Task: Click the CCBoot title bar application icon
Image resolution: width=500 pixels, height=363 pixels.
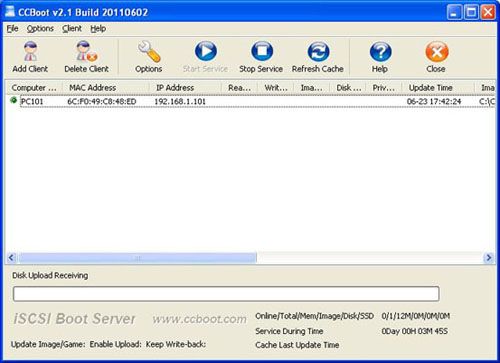Action: (x=10, y=12)
